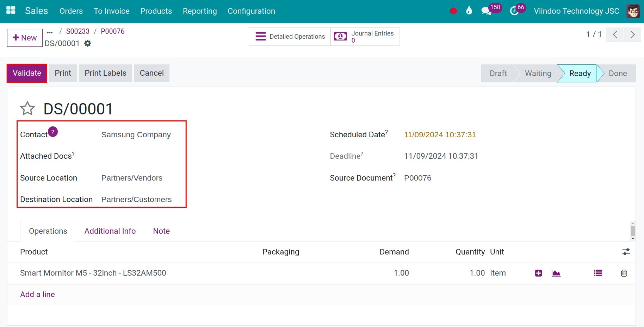This screenshot has height=327, width=644.
Task: Switch to the Operations tab
Action: 48,231
